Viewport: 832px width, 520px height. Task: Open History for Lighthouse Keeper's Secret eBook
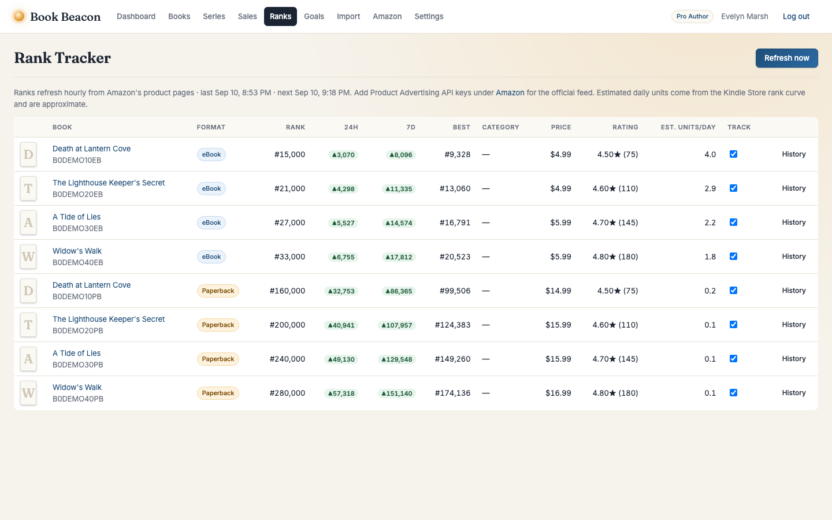pyautogui.click(x=793, y=188)
